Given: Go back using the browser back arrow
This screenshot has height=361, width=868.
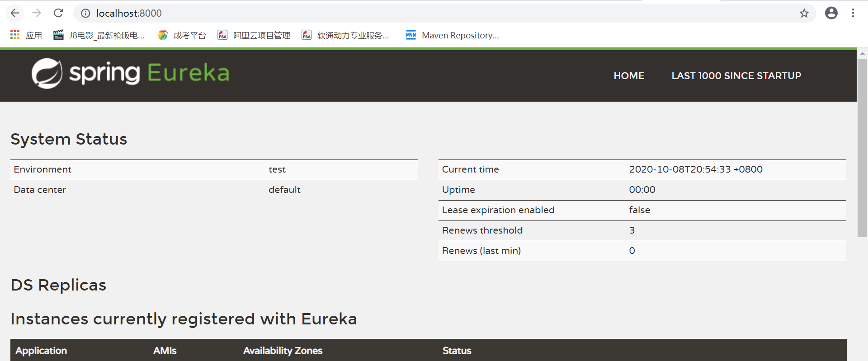Looking at the screenshot, I should (15, 13).
